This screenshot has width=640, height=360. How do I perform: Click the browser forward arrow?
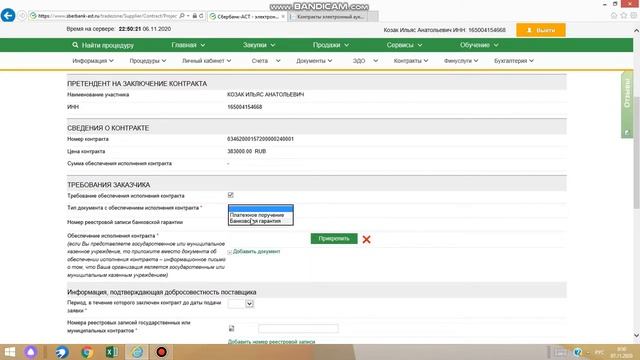(x=22, y=16)
